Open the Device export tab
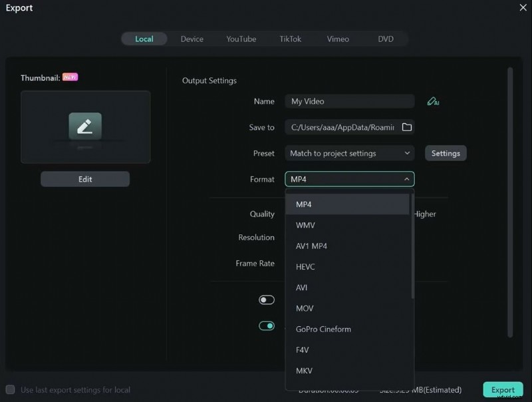 [192, 39]
